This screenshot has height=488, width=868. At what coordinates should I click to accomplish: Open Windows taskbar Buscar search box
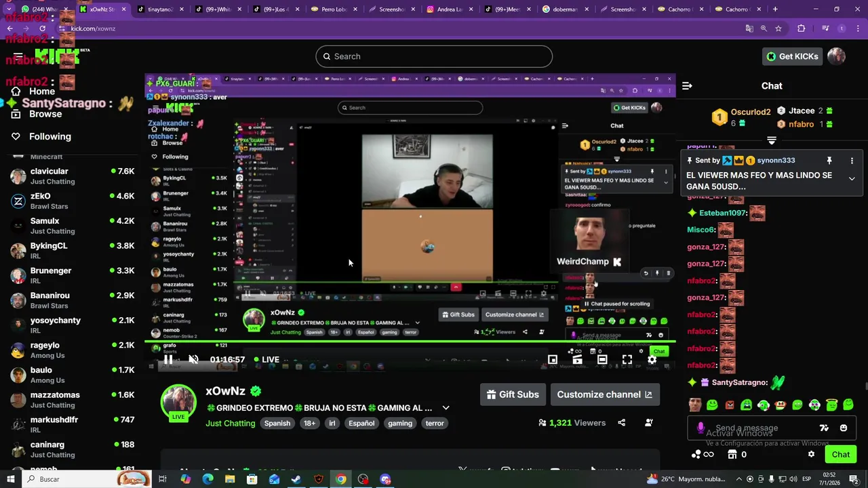point(86,479)
